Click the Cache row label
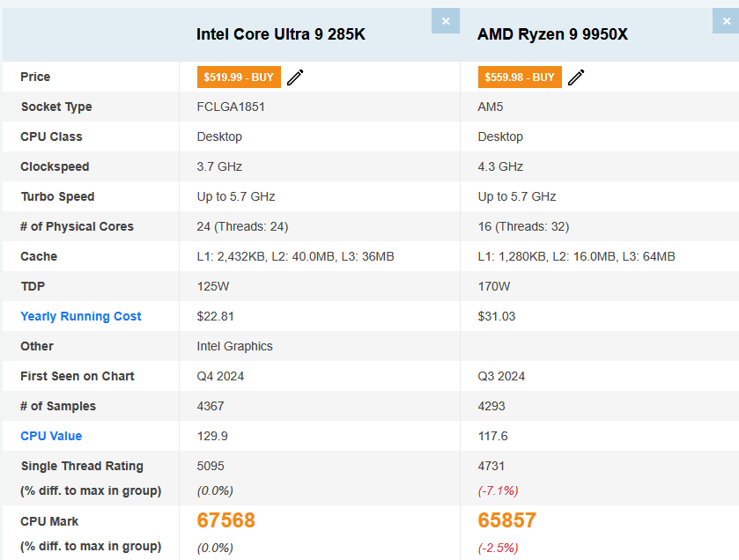Screen dimensions: 739x560 (x=39, y=256)
